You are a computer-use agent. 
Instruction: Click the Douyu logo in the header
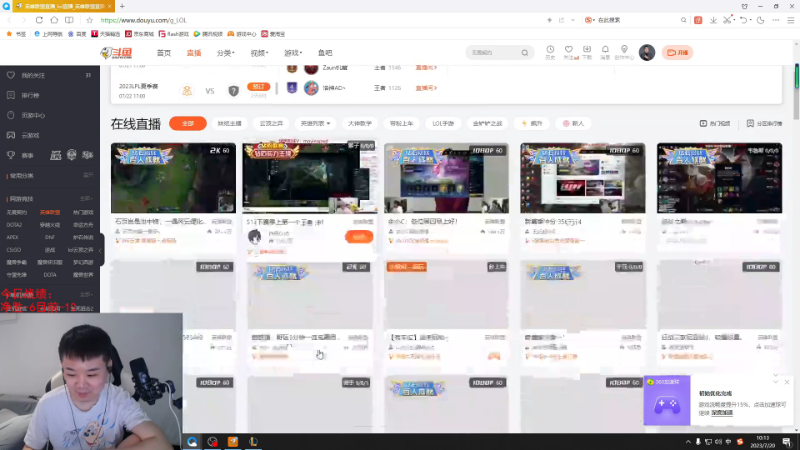click(116, 53)
